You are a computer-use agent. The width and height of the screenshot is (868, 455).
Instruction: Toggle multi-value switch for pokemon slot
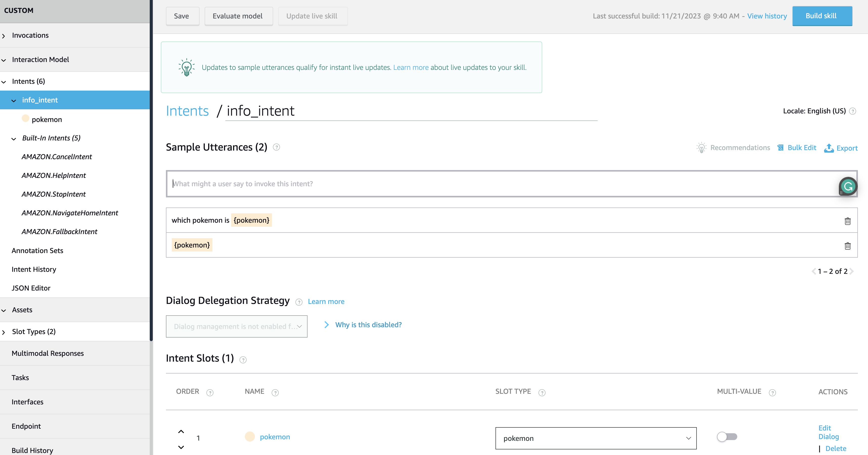727,437
